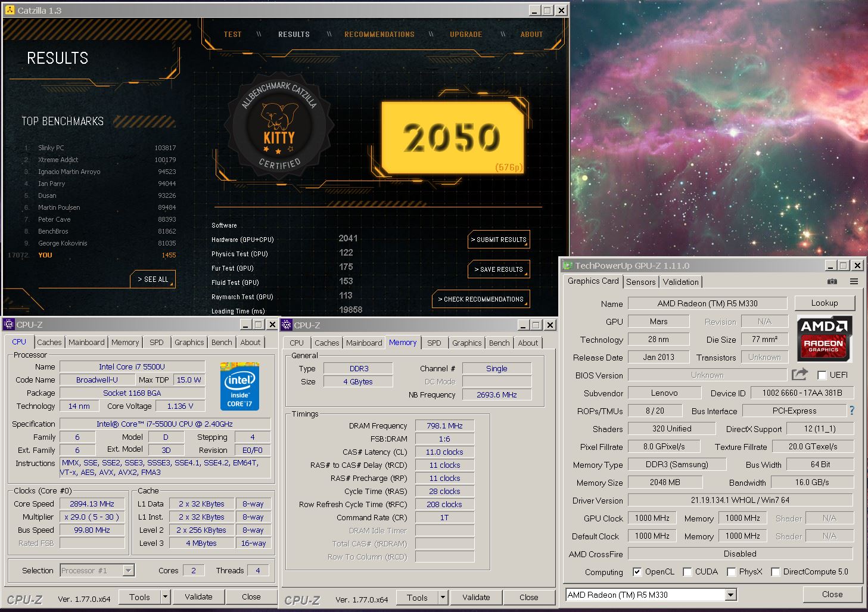
Task: Click SEE ALL under top benchmarks
Action: 153,279
